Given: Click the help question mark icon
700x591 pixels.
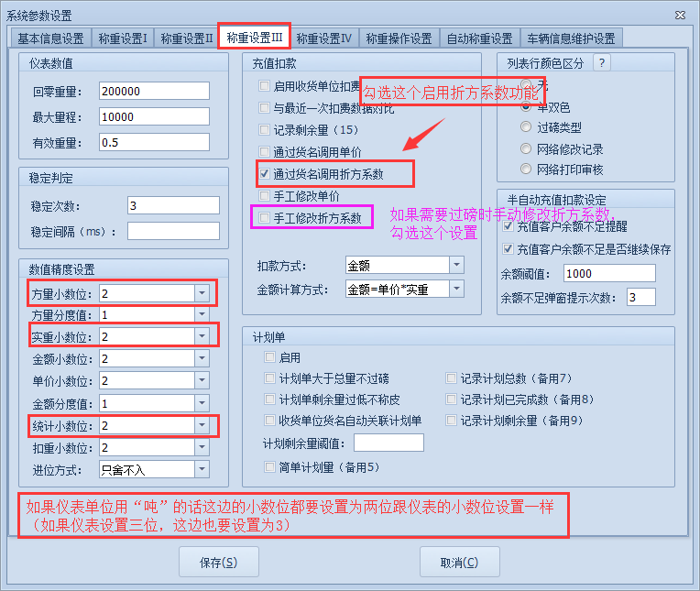Looking at the screenshot, I should point(601,63).
